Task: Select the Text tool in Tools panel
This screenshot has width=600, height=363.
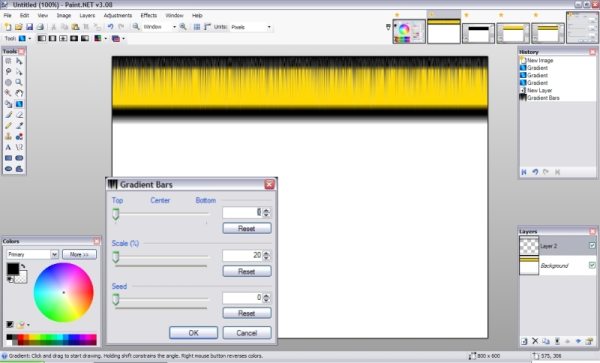Action: tap(8, 147)
